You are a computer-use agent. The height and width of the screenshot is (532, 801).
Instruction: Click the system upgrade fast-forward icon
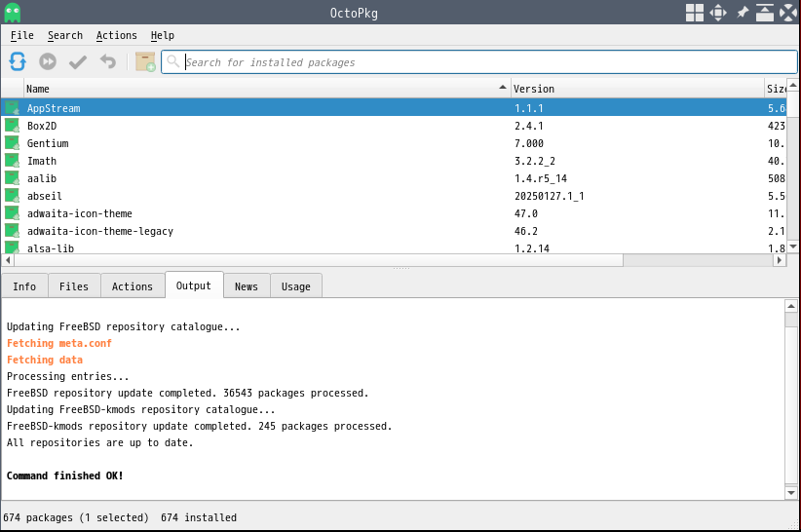tap(48, 61)
